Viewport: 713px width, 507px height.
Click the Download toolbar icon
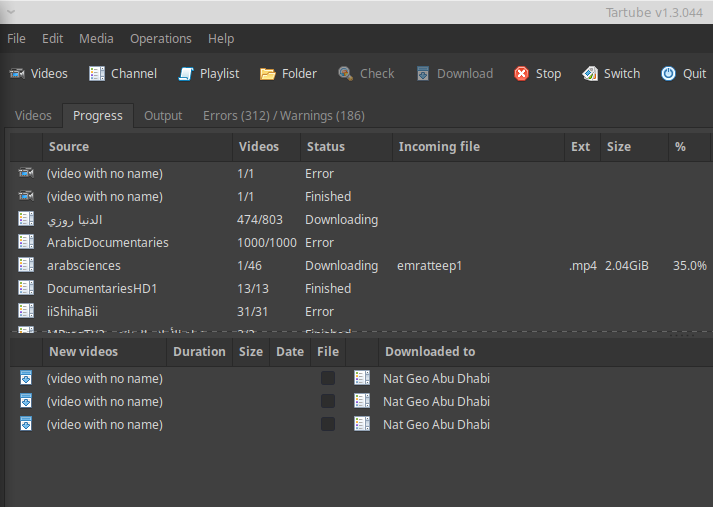click(423, 73)
